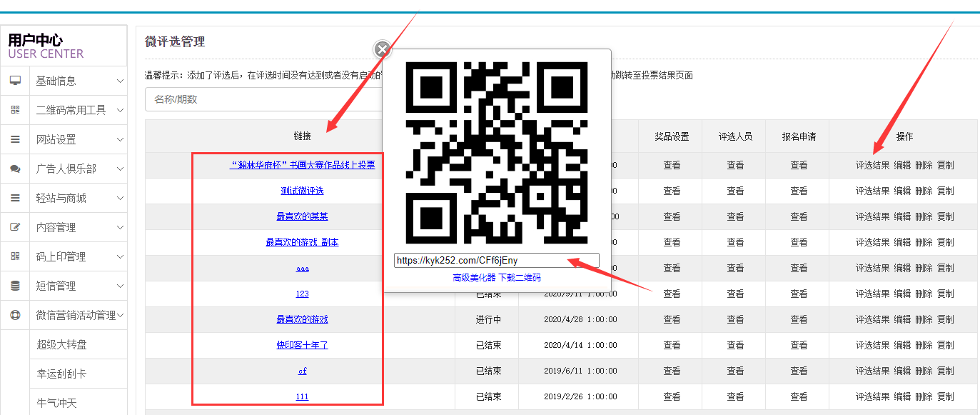The width and height of the screenshot is (980, 415).
Task: Click the QR icon beside 二维码常用工具
Action: (x=15, y=110)
